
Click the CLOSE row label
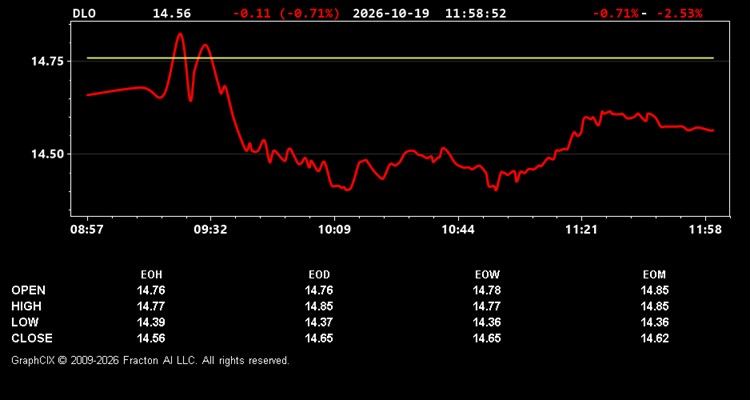32,338
